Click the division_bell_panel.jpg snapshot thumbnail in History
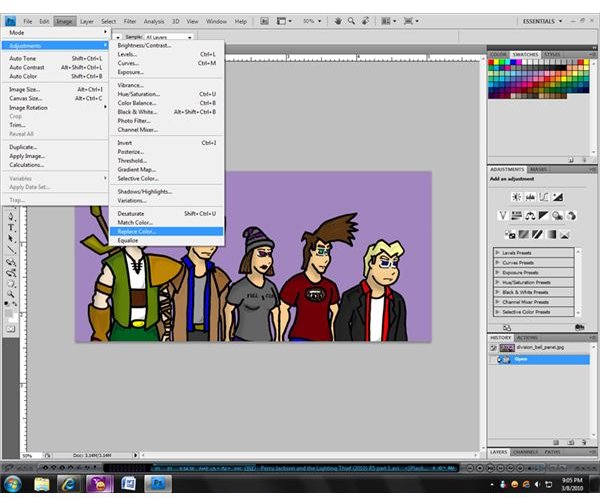The width and height of the screenshot is (600, 498). 507,348
